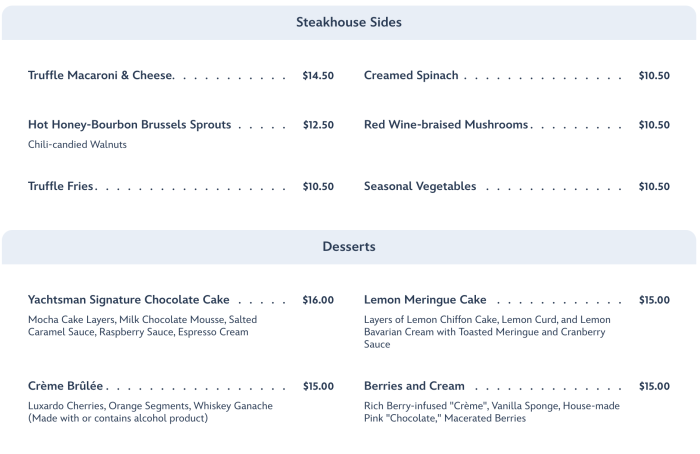Image resolution: width=700 pixels, height=454 pixels.
Task: Click the Mocha Cake Layers description text
Action: click(x=142, y=326)
